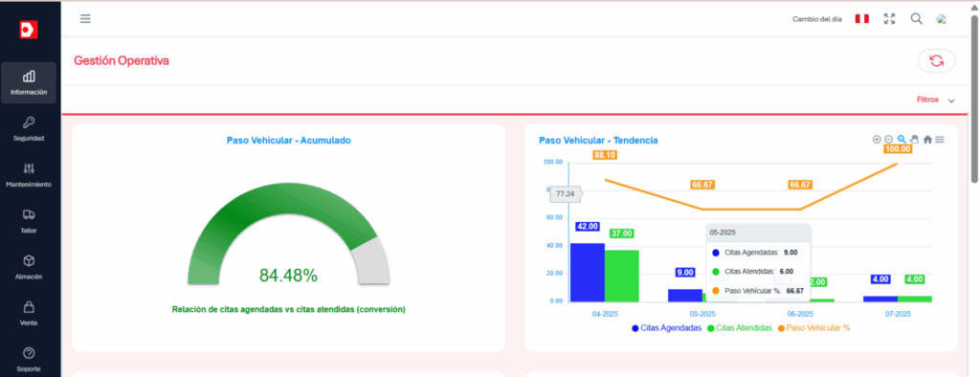
Task: Select the chart selection zoom magnifier
Action: [902, 140]
